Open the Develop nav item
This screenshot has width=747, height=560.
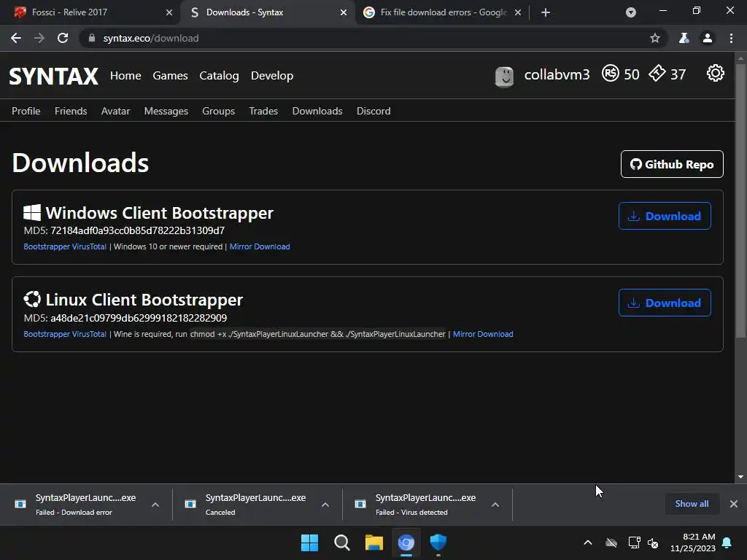pyautogui.click(x=272, y=76)
